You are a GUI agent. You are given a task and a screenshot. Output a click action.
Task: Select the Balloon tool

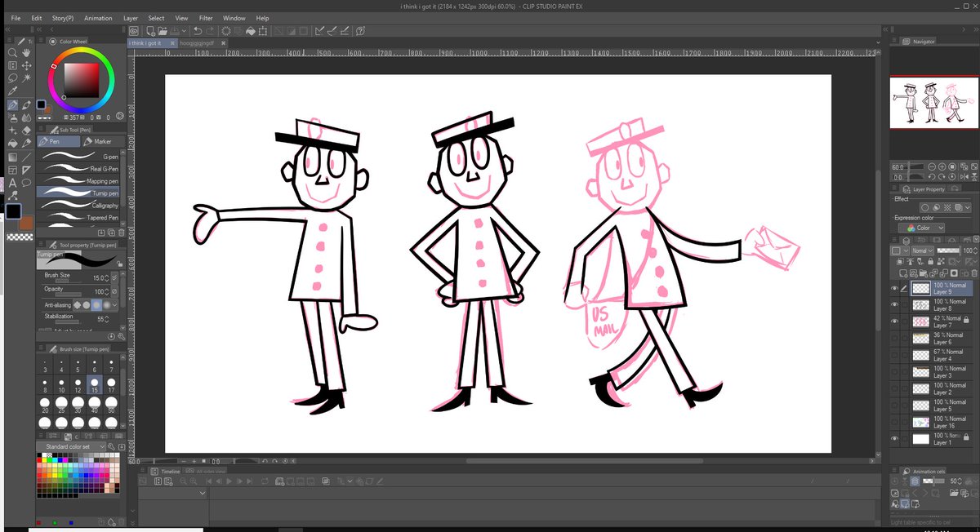pos(26,183)
